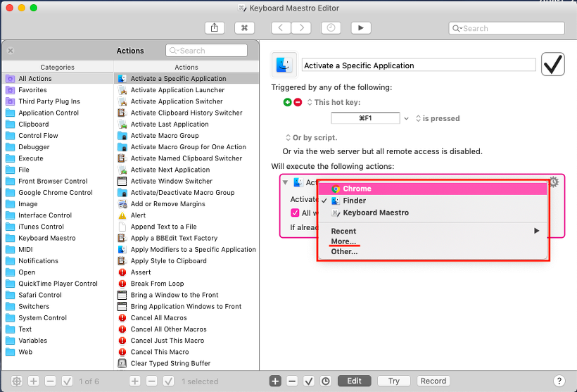
Task: Click the macro group target icon
Action: click(17, 381)
